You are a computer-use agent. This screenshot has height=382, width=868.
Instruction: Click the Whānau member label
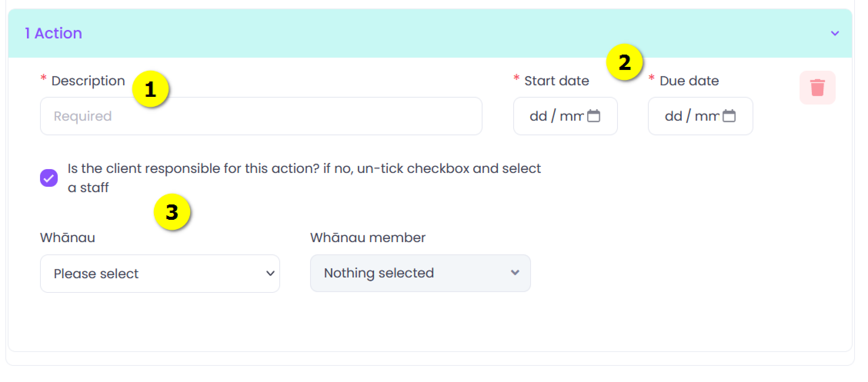[368, 238]
